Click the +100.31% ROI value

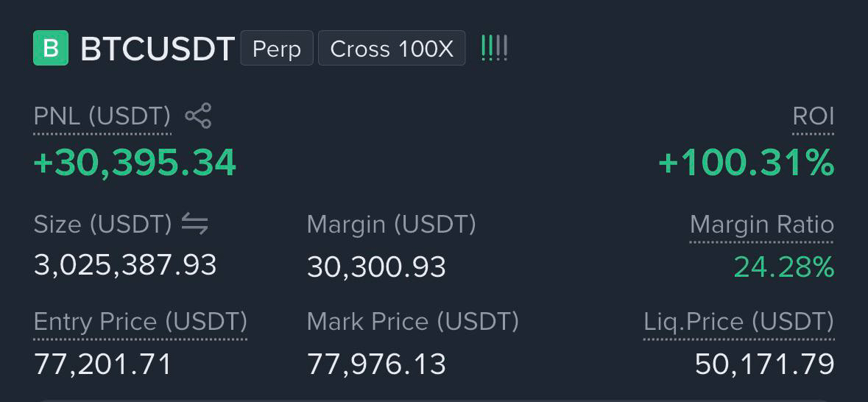[747, 163]
